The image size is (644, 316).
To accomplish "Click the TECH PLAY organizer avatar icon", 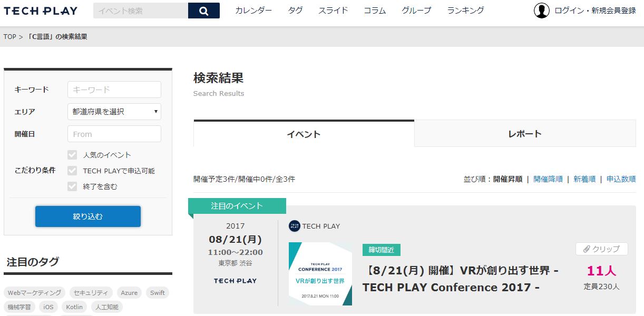I will click(293, 226).
